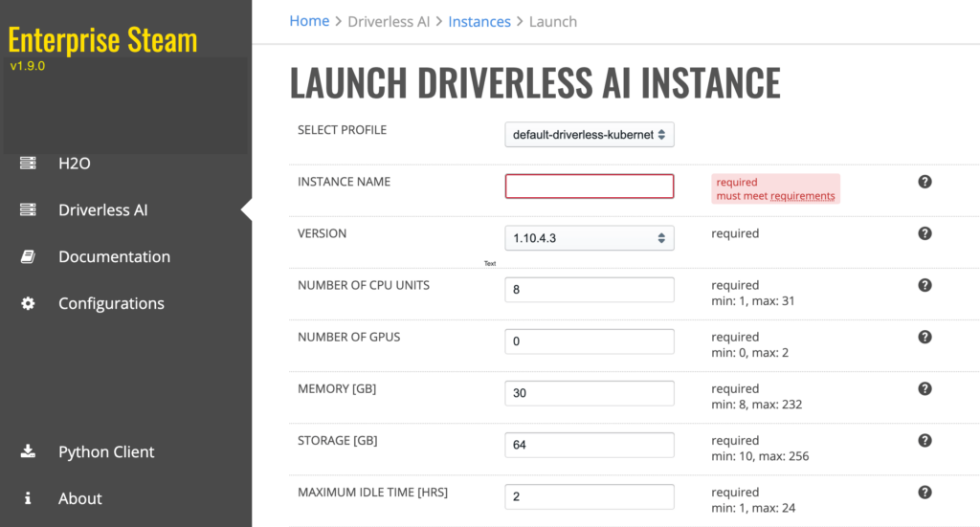The height and width of the screenshot is (527, 980).
Task: Select Driverless AI in the sidebar
Action: click(103, 209)
